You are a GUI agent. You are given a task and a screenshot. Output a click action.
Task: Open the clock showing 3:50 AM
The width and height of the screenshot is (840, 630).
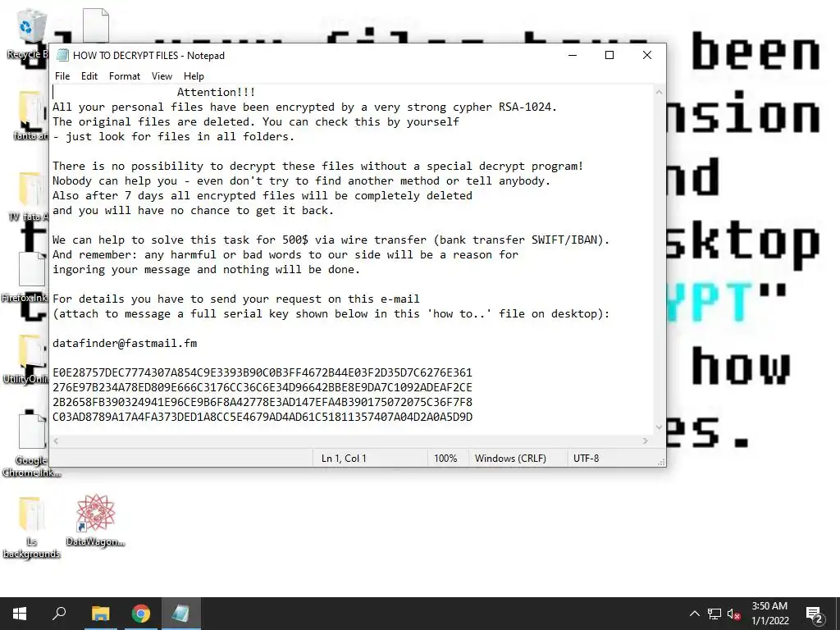[769, 614]
